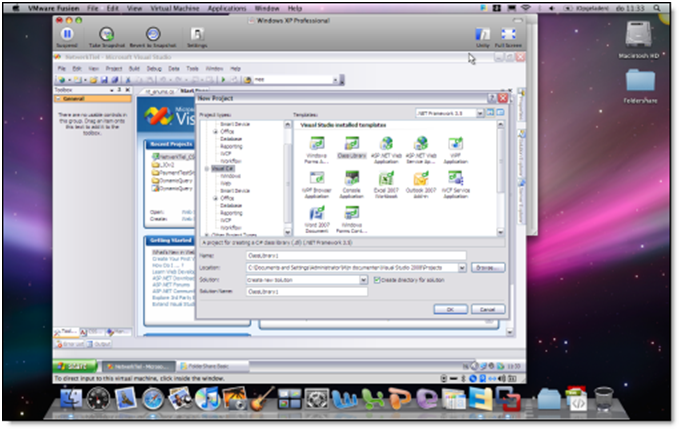The image size is (681, 431).
Task: Click the Take Snapshot toolbar icon
Action: pyautogui.click(x=106, y=34)
